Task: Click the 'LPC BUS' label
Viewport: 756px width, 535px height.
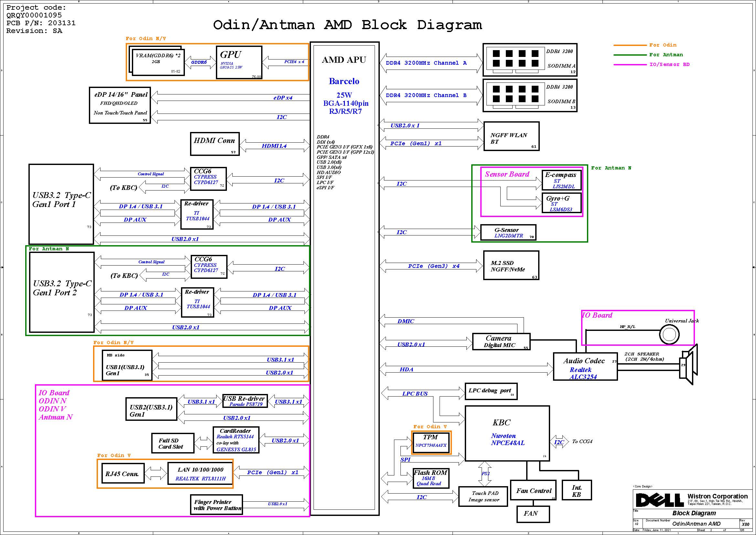Action: click(415, 394)
